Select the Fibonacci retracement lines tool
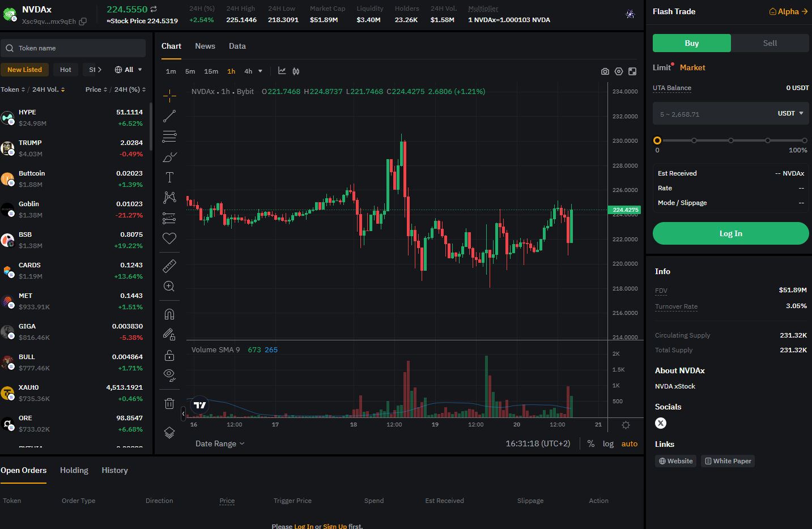Screen dimensions: 812x529 (169, 136)
